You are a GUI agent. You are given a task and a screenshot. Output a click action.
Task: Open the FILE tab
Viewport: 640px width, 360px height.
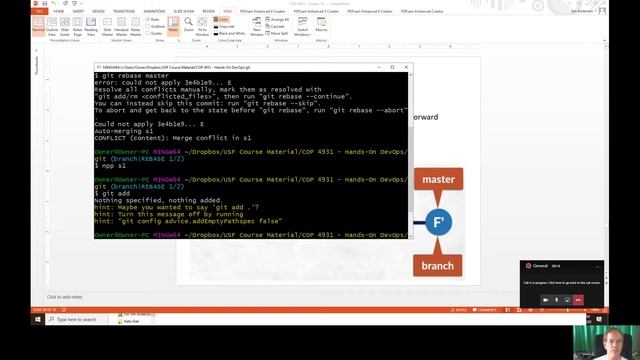(40, 11)
